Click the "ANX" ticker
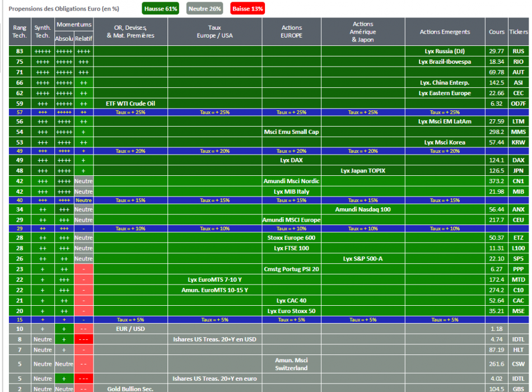This screenshot has height=392, width=532. point(519,209)
